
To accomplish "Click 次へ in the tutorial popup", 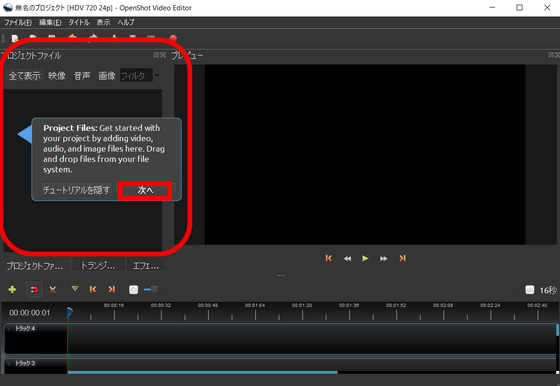I will tap(145, 190).
